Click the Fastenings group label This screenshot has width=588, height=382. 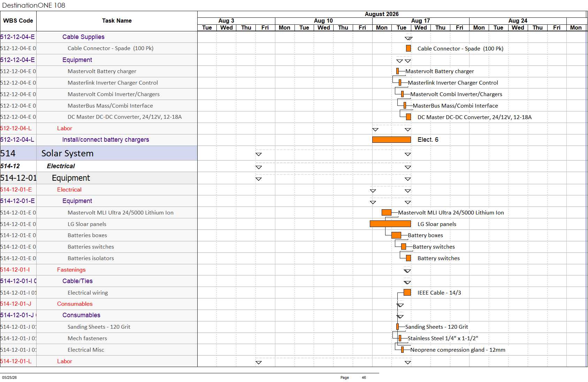71,270
